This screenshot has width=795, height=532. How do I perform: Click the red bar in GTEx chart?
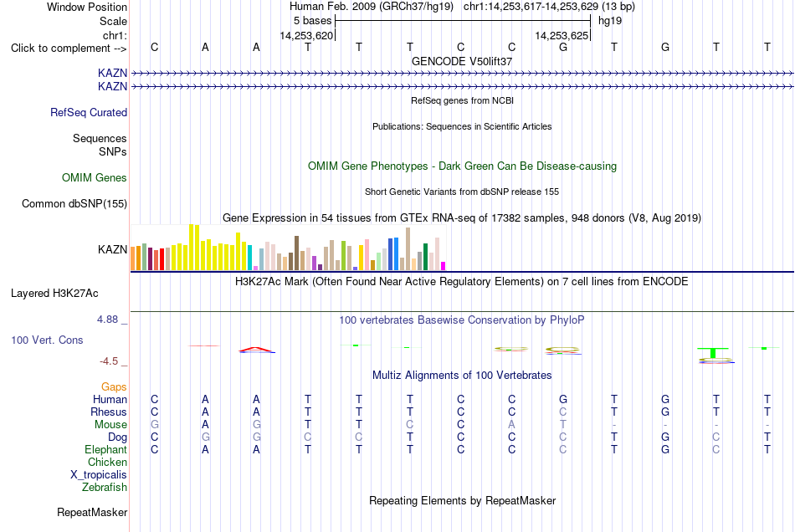click(162, 259)
